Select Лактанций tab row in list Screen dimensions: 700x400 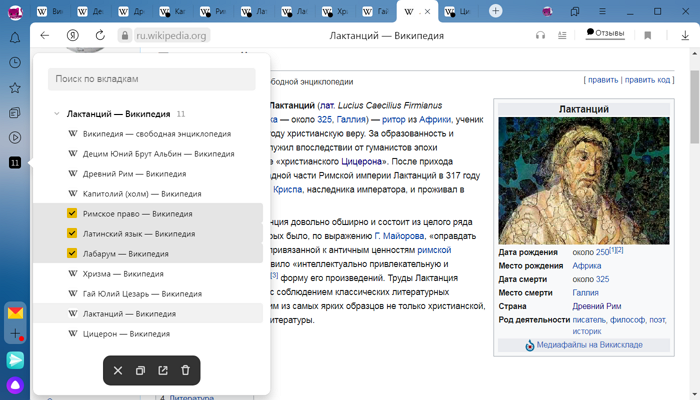point(148,313)
